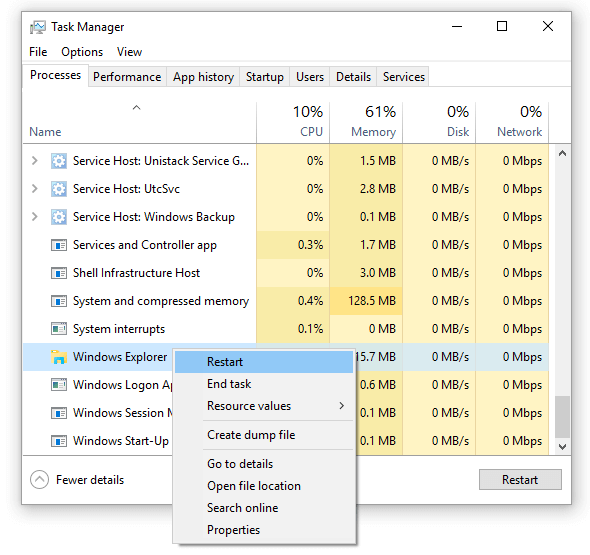Image resolution: width=590 pixels, height=555 pixels.
Task: Sort by the Network column header
Action: point(512,122)
